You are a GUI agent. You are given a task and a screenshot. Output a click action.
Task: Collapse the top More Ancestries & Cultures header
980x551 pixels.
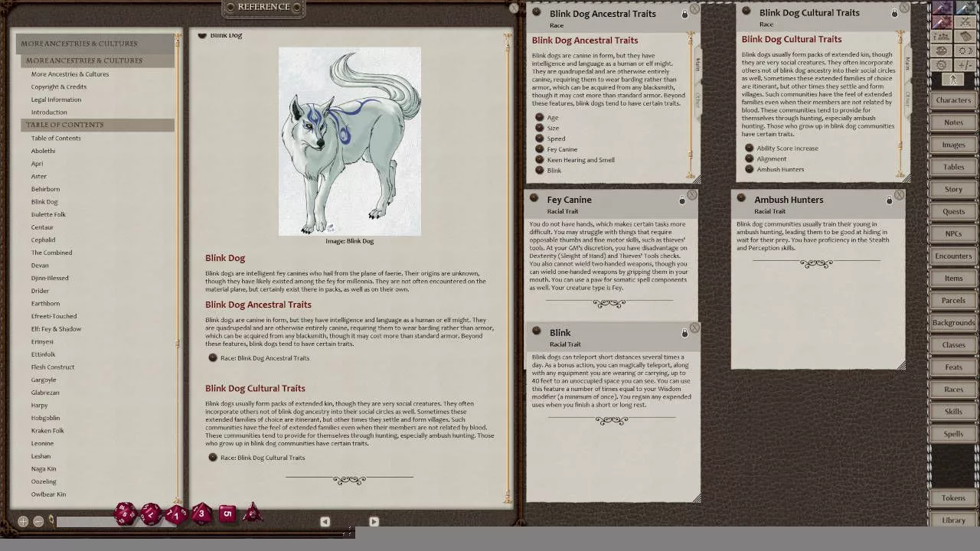[96, 44]
